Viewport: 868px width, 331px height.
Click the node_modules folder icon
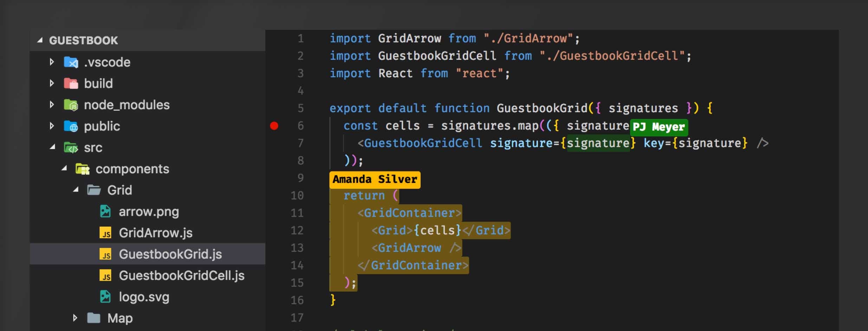point(71,105)
